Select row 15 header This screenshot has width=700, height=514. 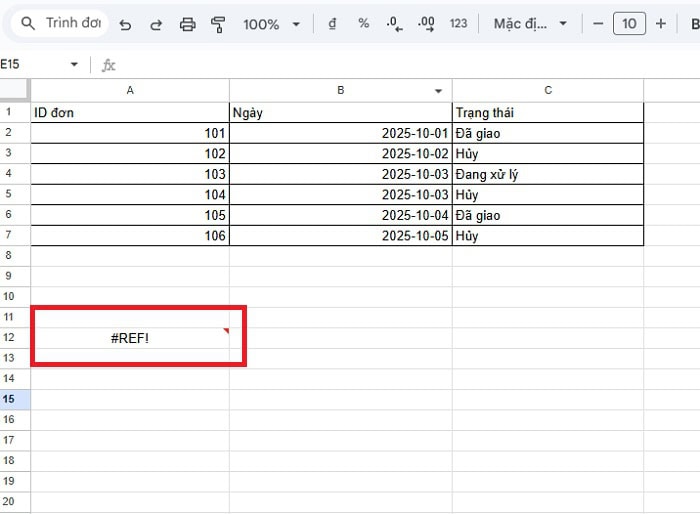[x=15, y=399]
